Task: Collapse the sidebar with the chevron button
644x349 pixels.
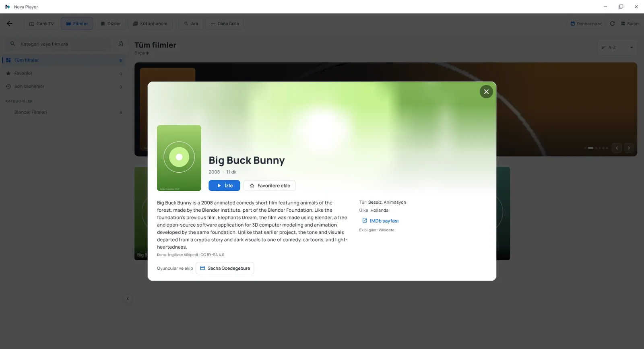Action: [x=128, y=299]
